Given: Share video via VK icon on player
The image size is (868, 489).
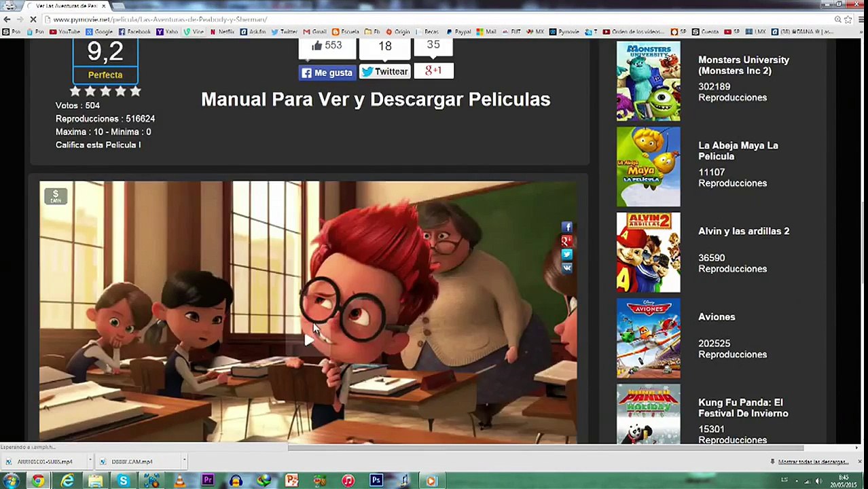Looking at the screenshot, I should tap(566, 268).
